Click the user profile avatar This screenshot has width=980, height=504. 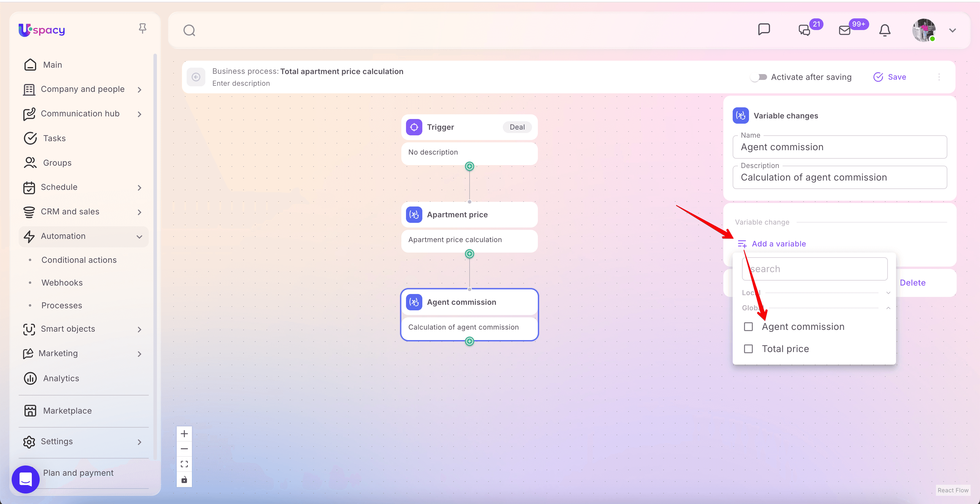[924, 30]
